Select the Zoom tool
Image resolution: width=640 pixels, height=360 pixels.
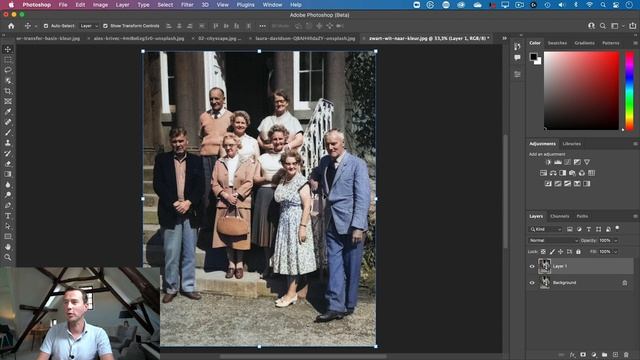[8, 258]
